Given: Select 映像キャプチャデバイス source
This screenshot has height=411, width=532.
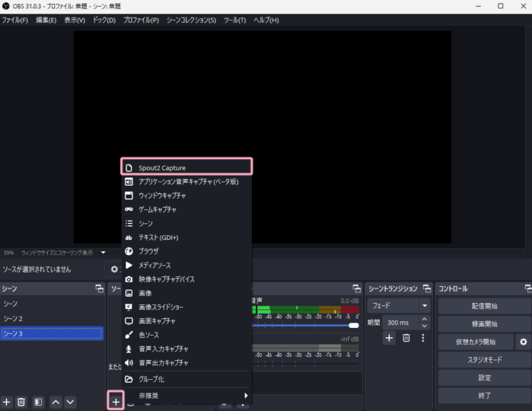Looking at the screenshot, I should tap(186, 279).
